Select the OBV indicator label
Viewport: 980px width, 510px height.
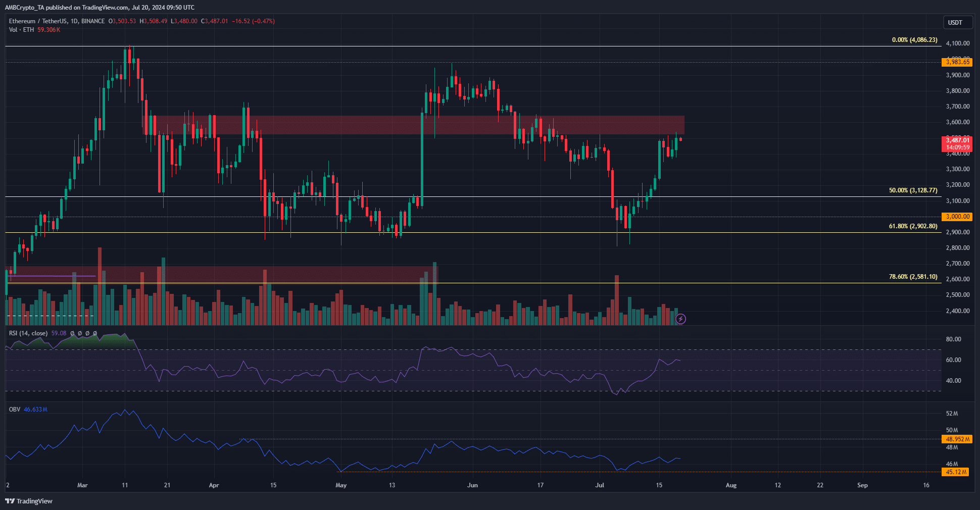tap(15, 410)
